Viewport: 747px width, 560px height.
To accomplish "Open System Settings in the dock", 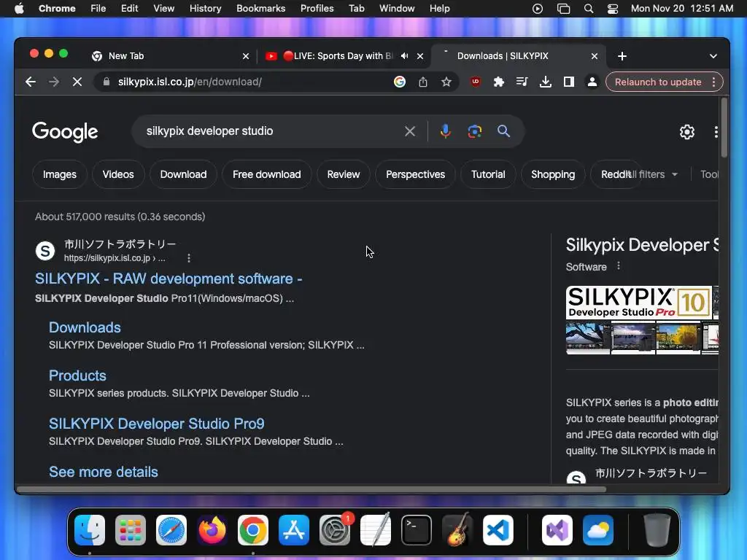I will [334, 530].
